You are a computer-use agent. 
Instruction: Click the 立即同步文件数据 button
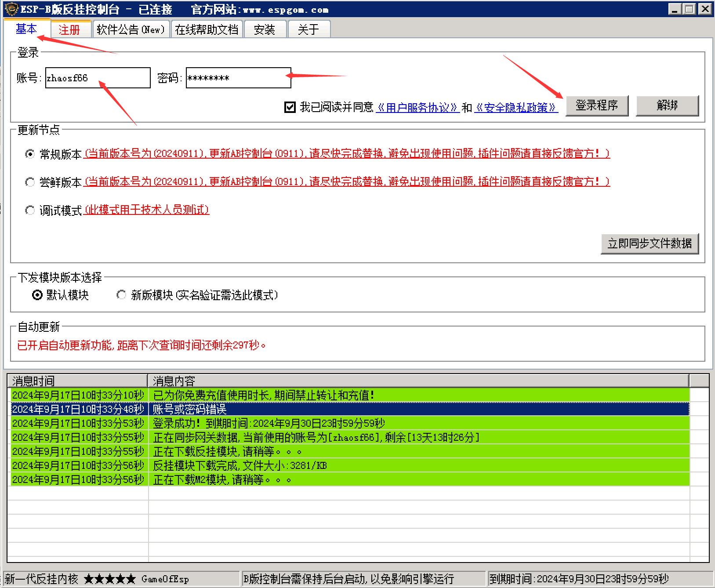pos(650,243)
